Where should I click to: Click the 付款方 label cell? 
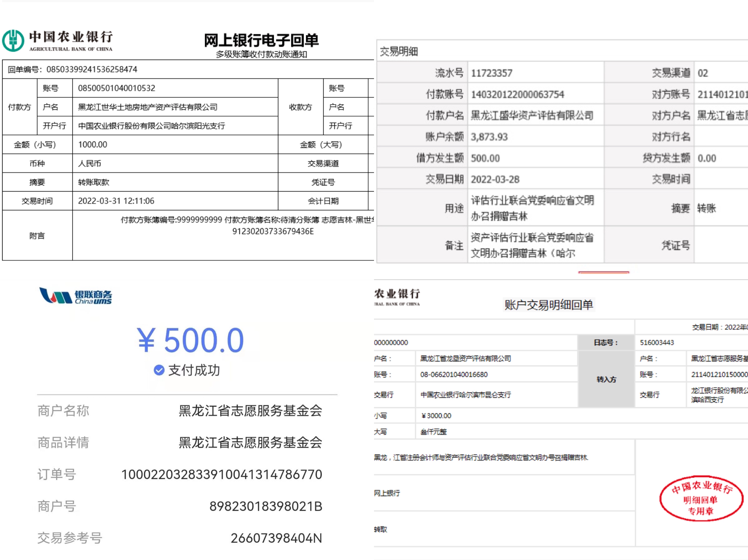[x=20, y=107]
